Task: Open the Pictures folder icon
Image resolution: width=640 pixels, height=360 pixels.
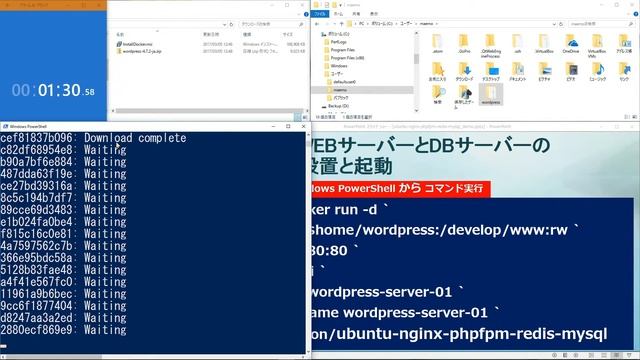Action: click(x=544, y=71)
